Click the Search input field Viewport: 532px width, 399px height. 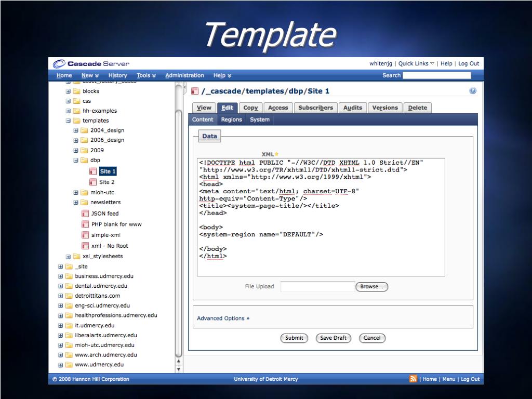point(436,75)
